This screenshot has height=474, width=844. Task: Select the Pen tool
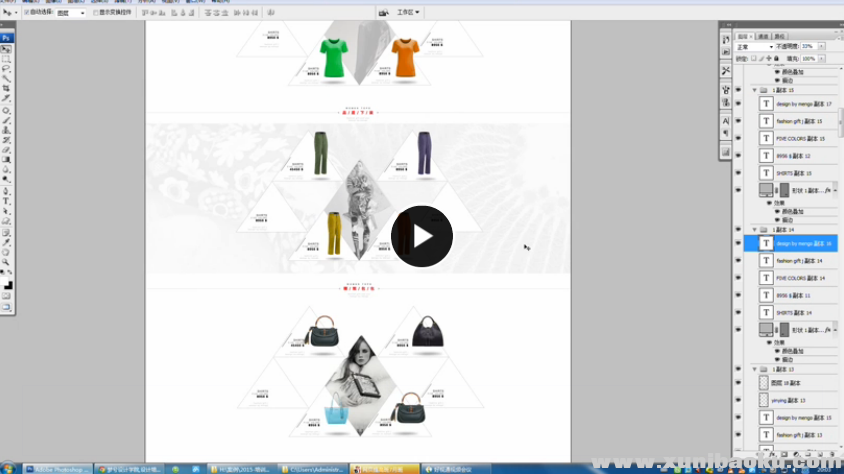click(6, 191)
